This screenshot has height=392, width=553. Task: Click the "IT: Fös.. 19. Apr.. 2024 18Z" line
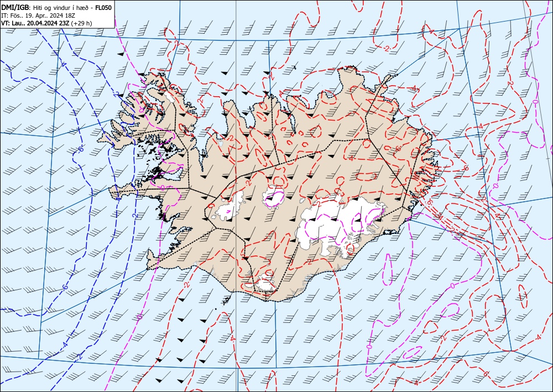click(x=39, y=15)
